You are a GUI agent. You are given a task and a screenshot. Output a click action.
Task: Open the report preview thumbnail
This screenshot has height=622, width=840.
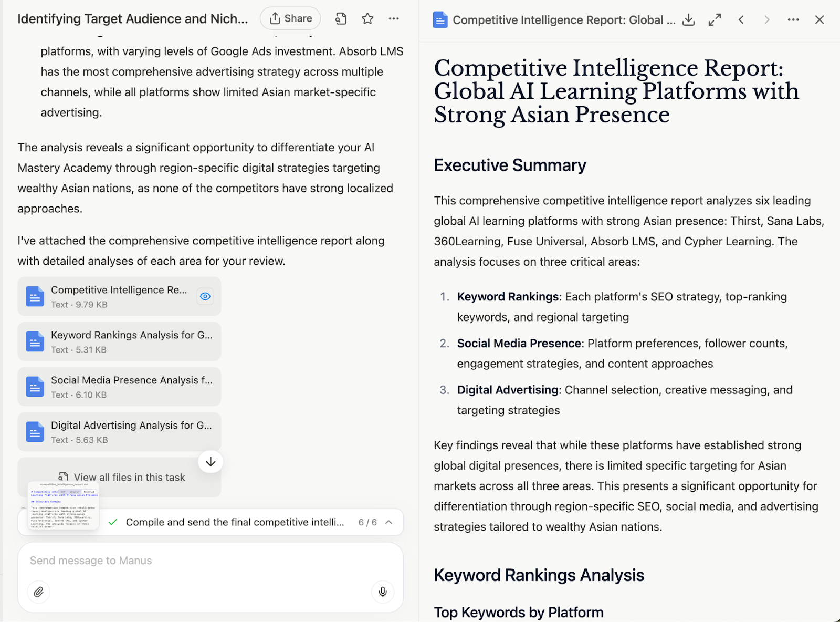pyautogui.click(x=64, y=505)
